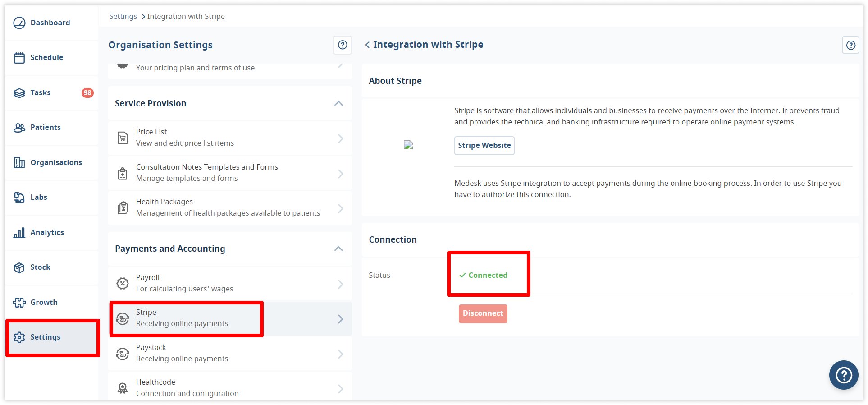Open Health Packages row chevron
Screen dimensions: 868x405
tap(341, 208)
